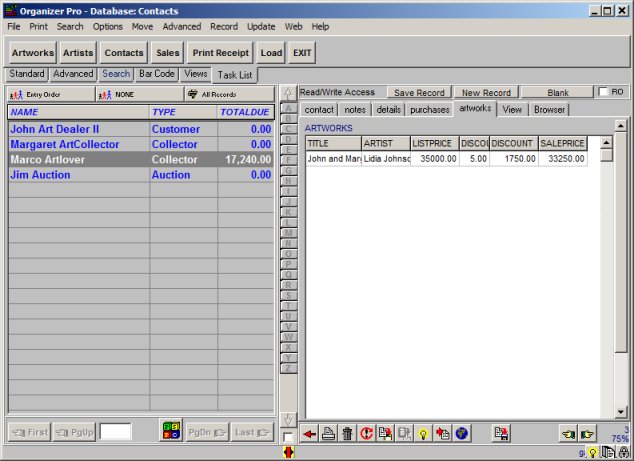
Task: Click the four-colored squares icon
Action: [171, 430]
